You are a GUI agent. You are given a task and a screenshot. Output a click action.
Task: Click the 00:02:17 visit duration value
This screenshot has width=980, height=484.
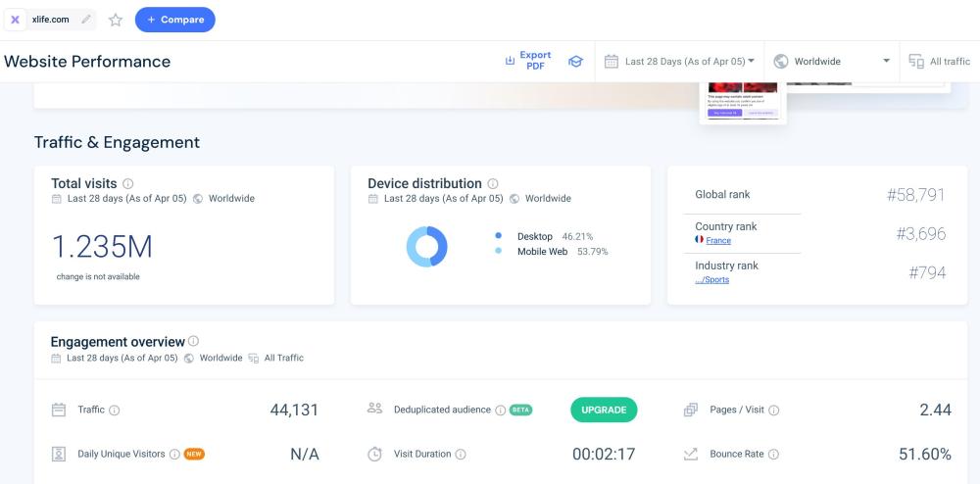tap(604, 454)
